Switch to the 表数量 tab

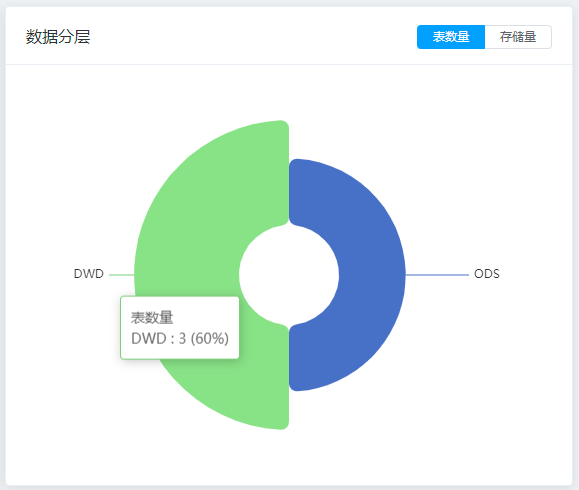[451, 37]
